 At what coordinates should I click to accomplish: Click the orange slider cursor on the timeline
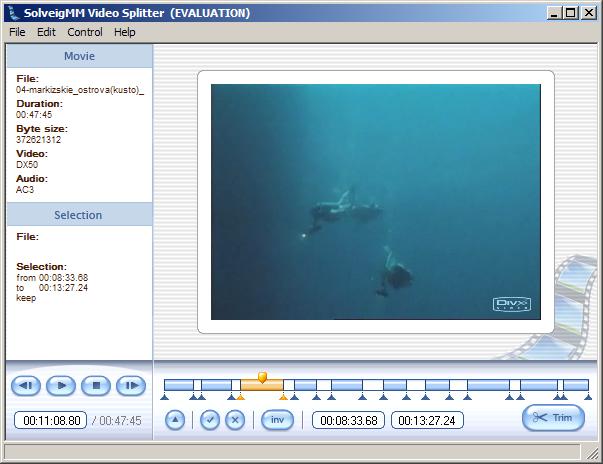tap(262, 377)
